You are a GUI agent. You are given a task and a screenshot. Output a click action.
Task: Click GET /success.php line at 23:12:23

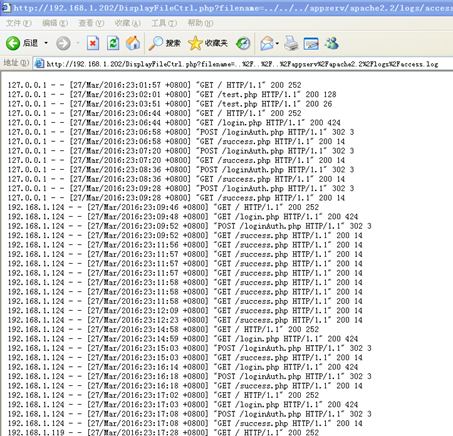click(185, 320)
